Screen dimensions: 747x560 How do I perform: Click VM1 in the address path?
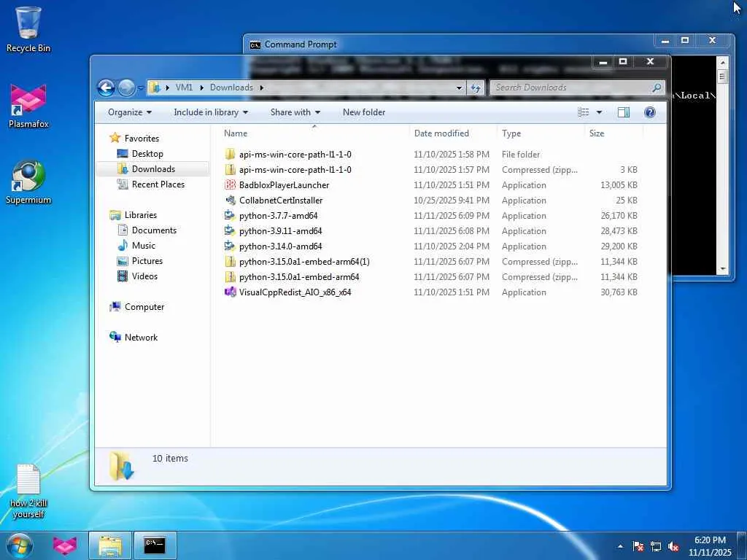pos(184,87)
